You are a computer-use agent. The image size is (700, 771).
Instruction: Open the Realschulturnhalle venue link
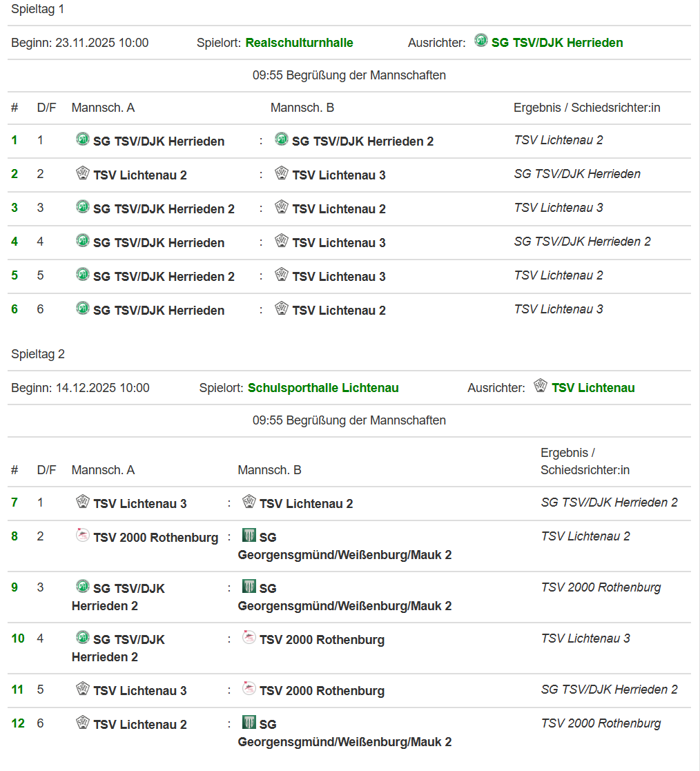(x=299, y=43)
